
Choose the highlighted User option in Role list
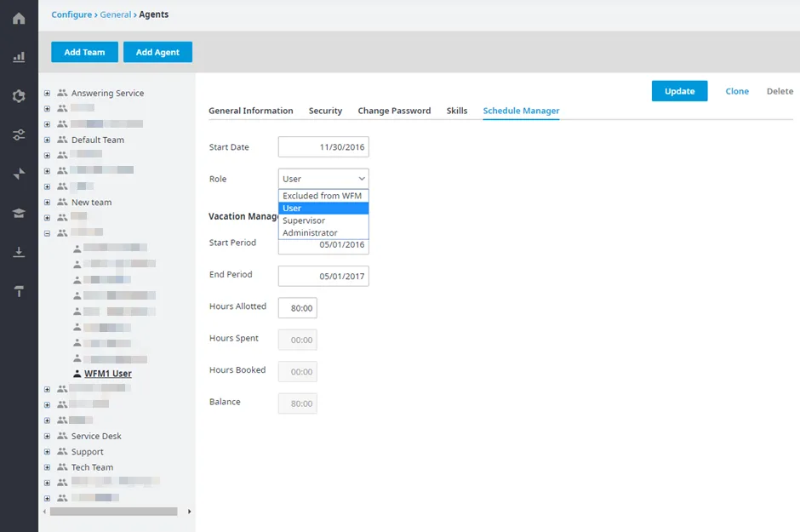click(323, 208)
